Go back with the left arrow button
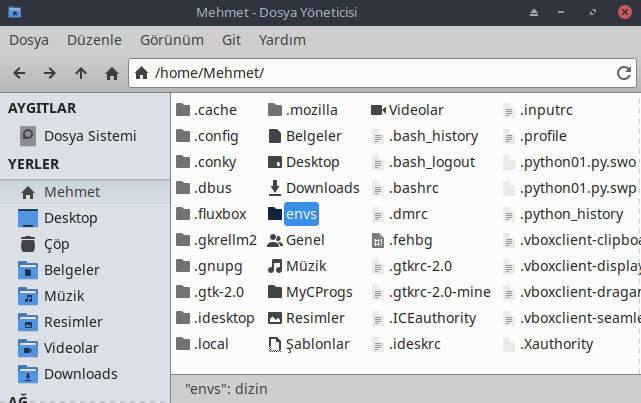 click(19, 73)
